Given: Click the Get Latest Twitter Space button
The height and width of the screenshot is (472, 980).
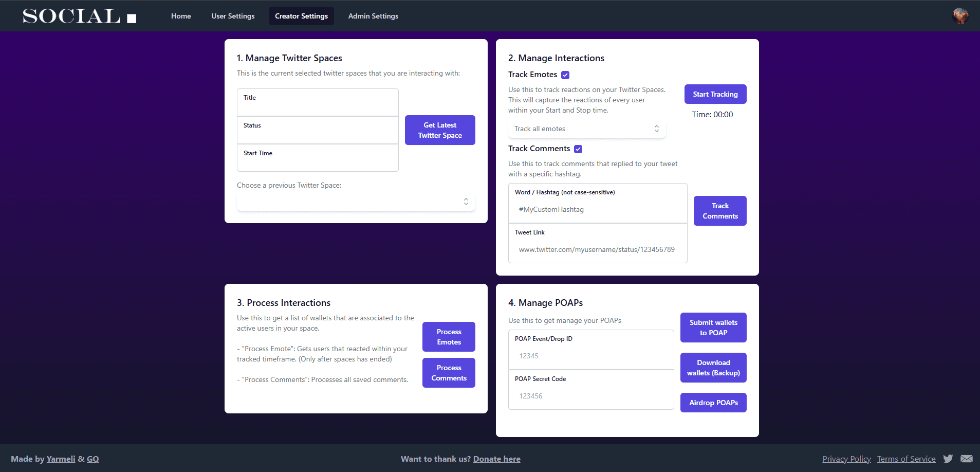Looking at the screenshot, I should [439, 130].
